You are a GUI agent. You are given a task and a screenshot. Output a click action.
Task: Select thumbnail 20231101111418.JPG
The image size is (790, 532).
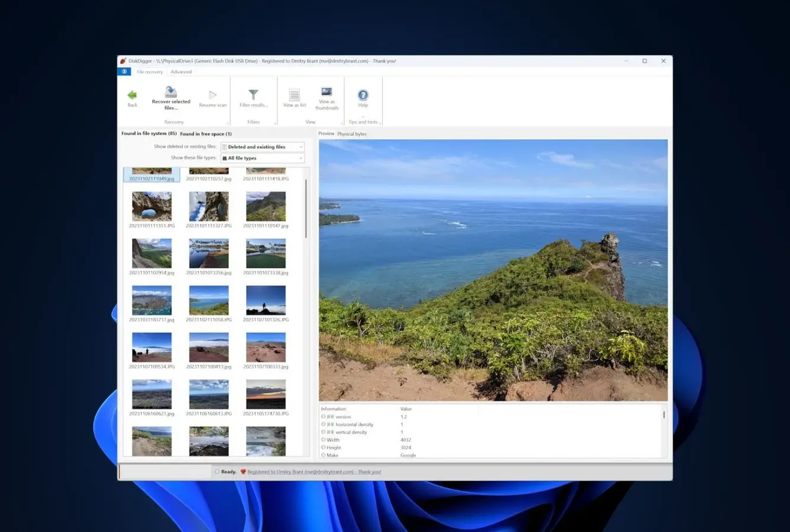(x=266, y=174)
